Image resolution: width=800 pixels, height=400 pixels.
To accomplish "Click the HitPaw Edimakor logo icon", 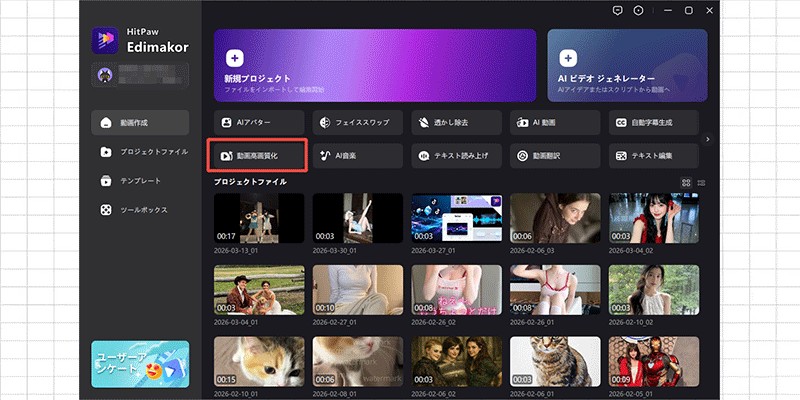I will click(105, 40).
